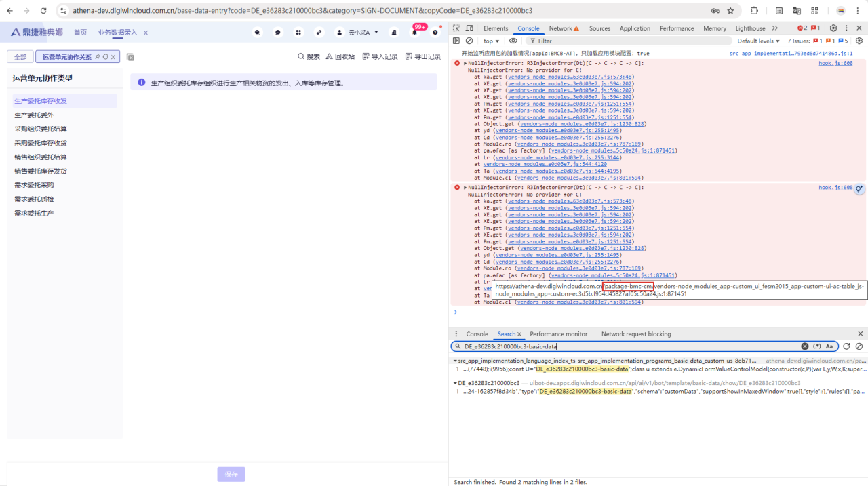Viewport: 868px width, 486px height.
Task: Select 销售委托库存发货 in the list
Action: pyautogui.click(x=41, y=171)
